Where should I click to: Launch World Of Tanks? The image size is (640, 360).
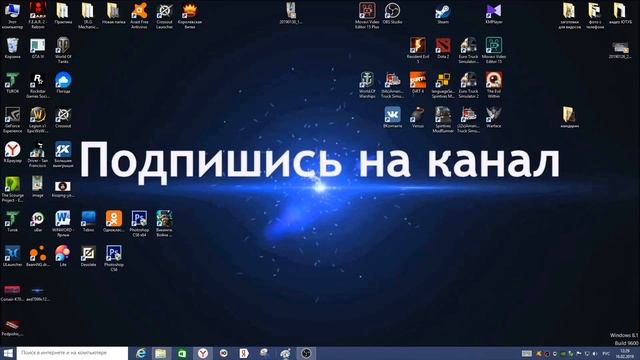63,50
